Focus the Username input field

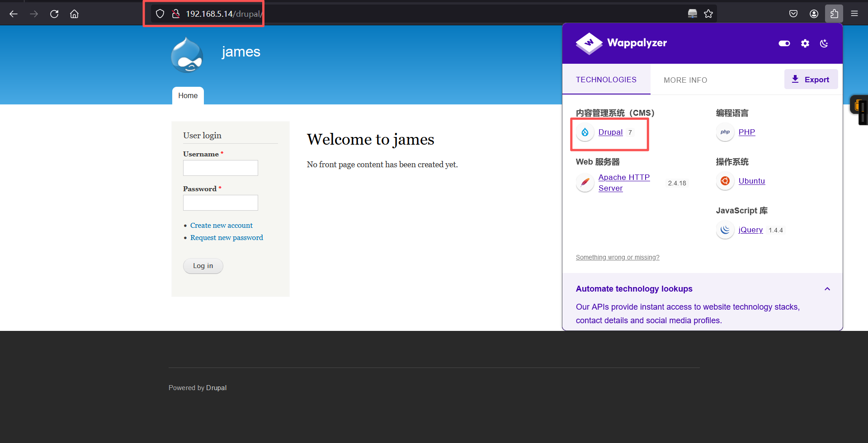pyautogui.click(x=221, y=168)
